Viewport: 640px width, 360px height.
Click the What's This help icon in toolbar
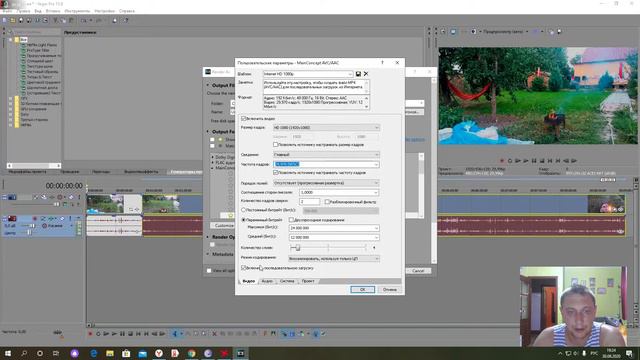tap(126, 20)
